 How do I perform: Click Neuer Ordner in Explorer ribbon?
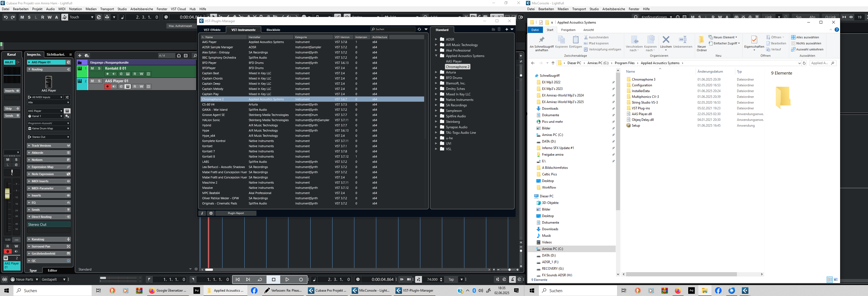click(702, 44)
